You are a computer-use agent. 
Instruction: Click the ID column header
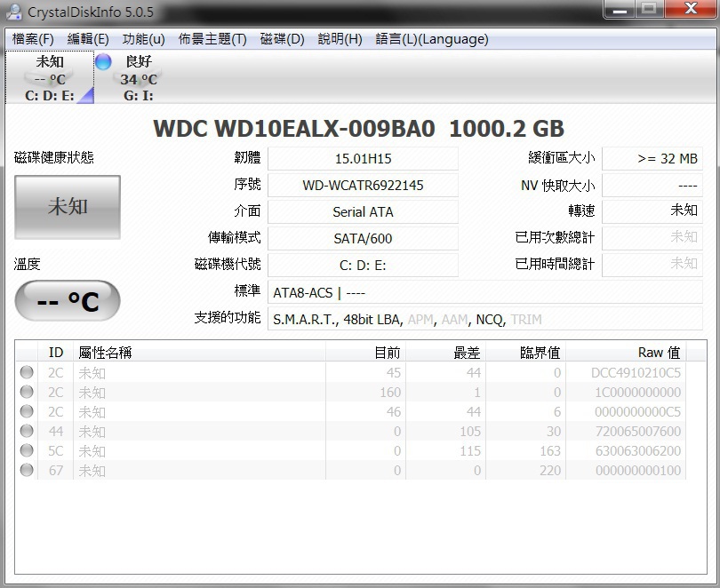[56, 353]
